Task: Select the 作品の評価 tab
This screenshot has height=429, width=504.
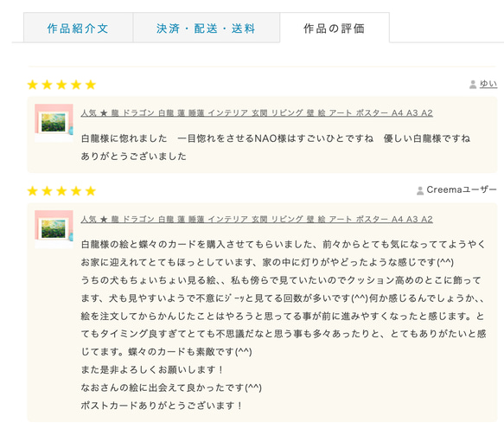Action: [x=335, y=28]
